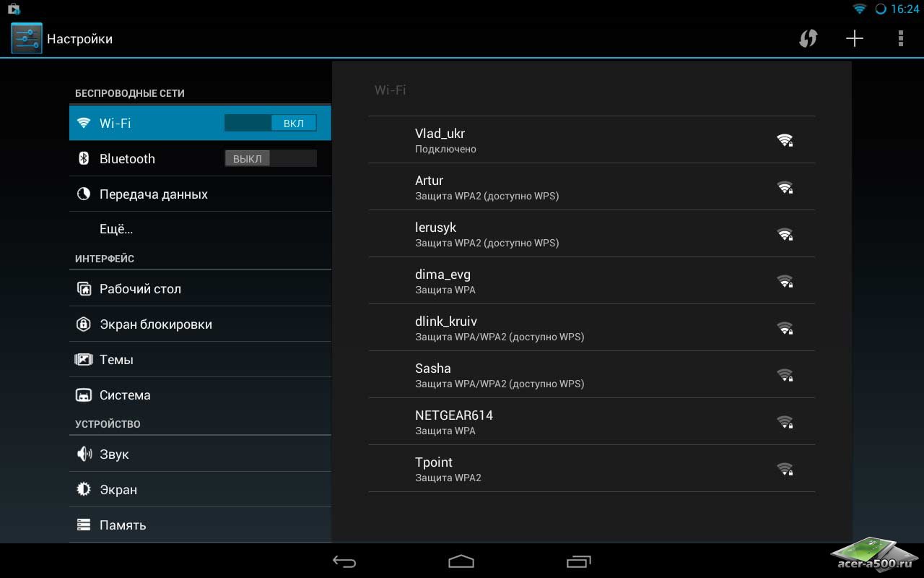Screen dimensions: 924x578
Task: Tap the WPS sync arrows icon
Action: click(x=808, y=38)
